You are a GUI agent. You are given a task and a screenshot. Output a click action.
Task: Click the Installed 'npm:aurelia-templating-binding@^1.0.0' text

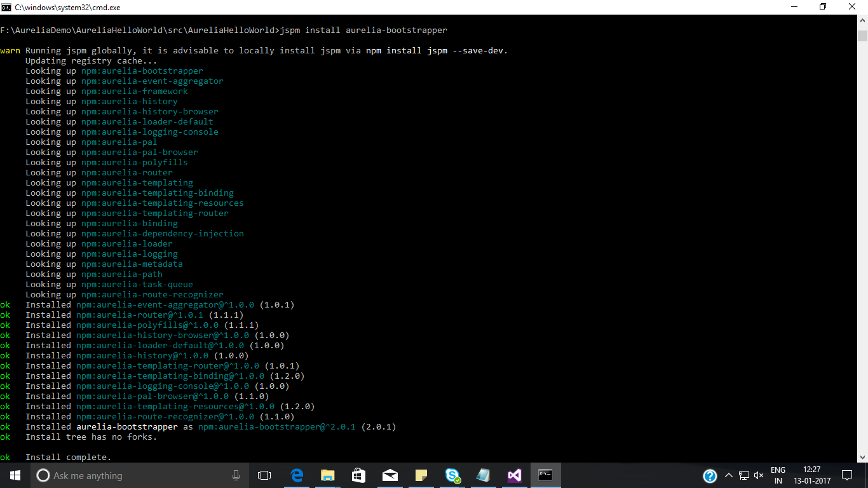pos(170,376)
